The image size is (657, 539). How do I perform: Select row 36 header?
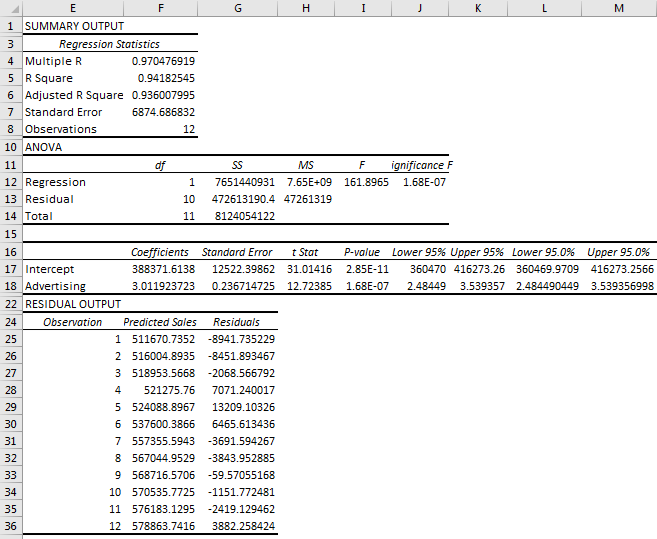tap(11, 526)
